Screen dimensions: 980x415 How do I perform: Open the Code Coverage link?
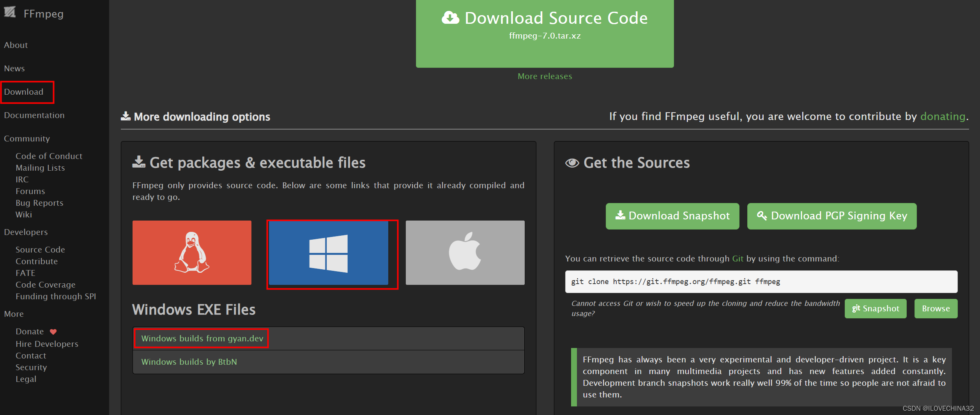[x=46, y=285]
